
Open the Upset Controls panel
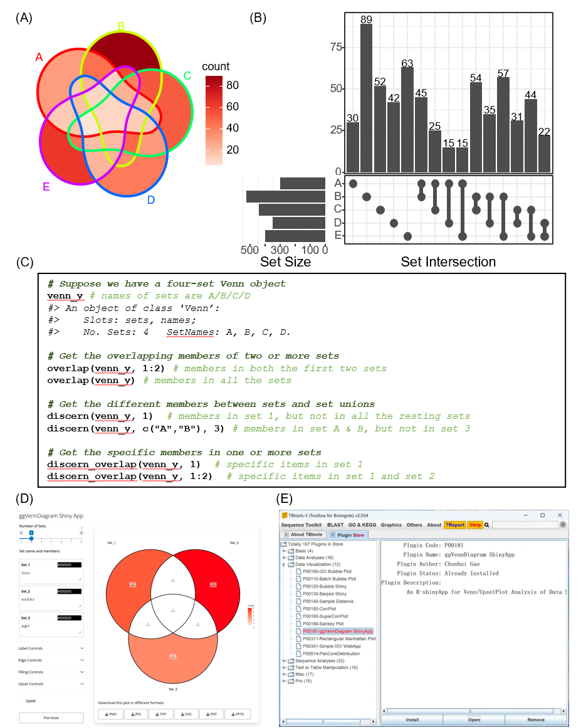pyautogui.click(x=51, y=684)
